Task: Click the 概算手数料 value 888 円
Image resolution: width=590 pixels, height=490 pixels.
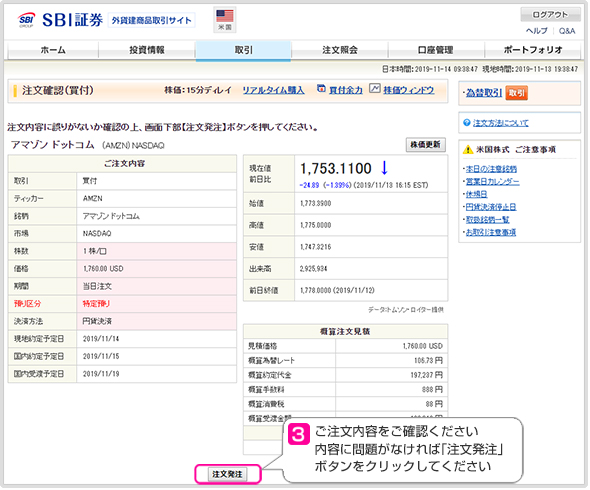Action: pos(432,390)
